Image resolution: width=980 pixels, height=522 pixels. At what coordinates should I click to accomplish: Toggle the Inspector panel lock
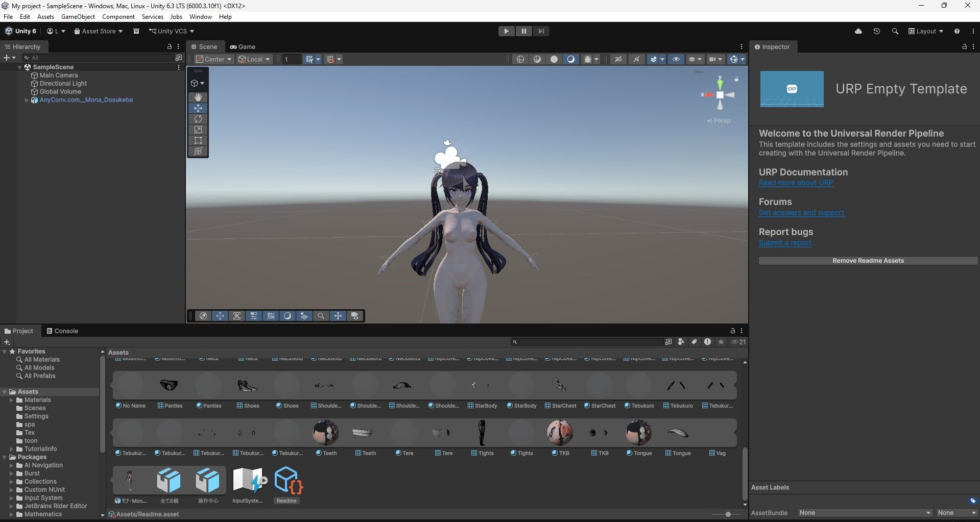[965, 46]
